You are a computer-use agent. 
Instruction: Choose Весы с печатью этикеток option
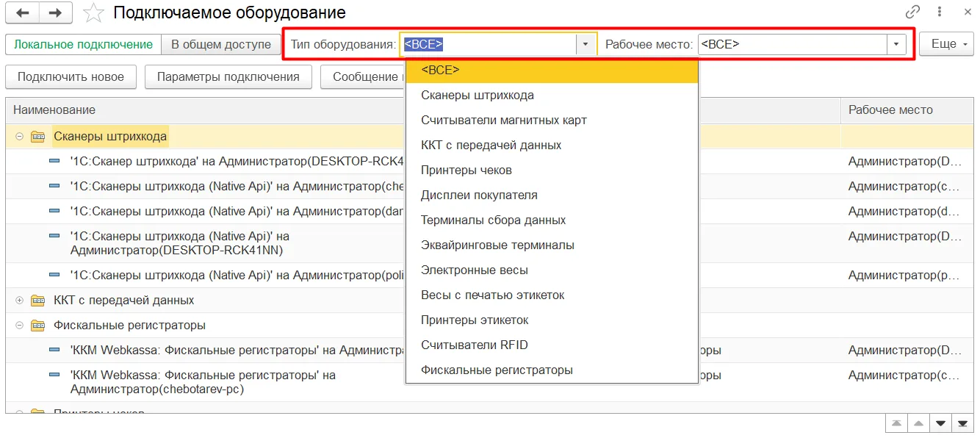point(552,295)
